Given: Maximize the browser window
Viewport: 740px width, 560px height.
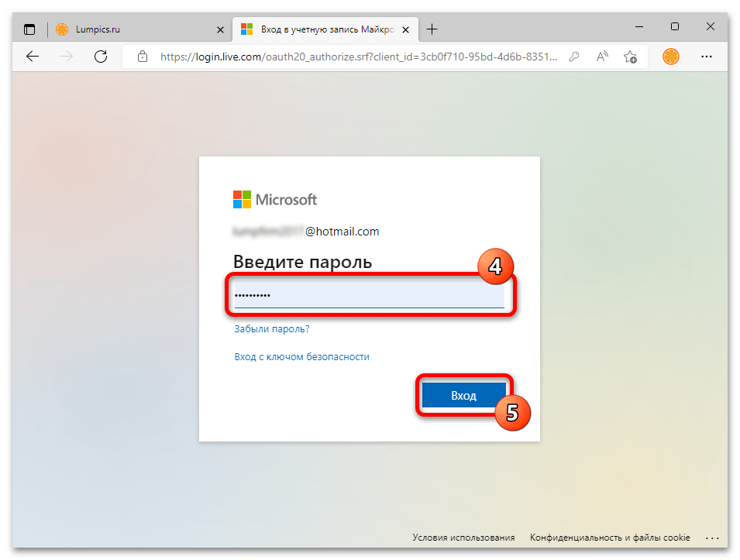Looking at the screenshot, I should coord(675,27).
